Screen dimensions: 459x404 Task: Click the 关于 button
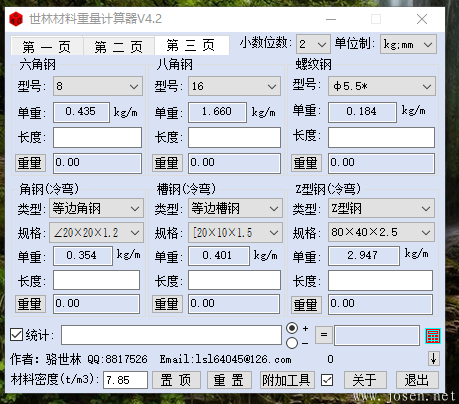365,380
